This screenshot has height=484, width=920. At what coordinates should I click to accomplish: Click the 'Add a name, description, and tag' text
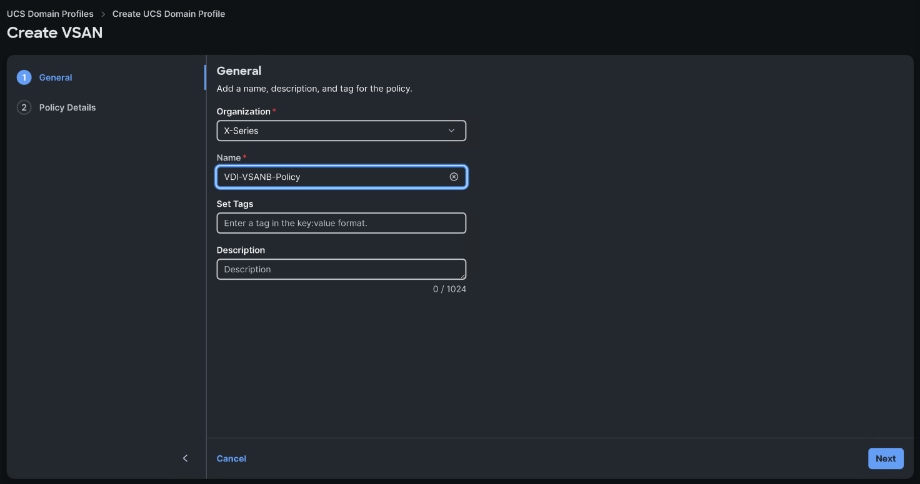click(314, 89)
